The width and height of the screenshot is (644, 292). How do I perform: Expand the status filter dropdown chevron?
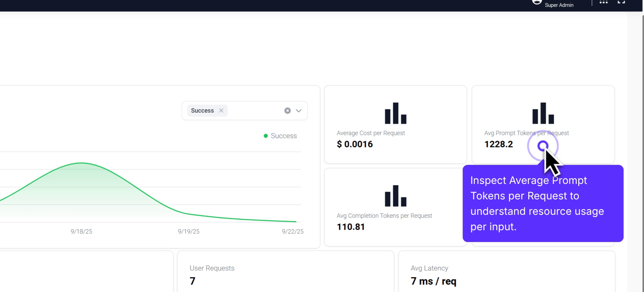tap(299, 111)
